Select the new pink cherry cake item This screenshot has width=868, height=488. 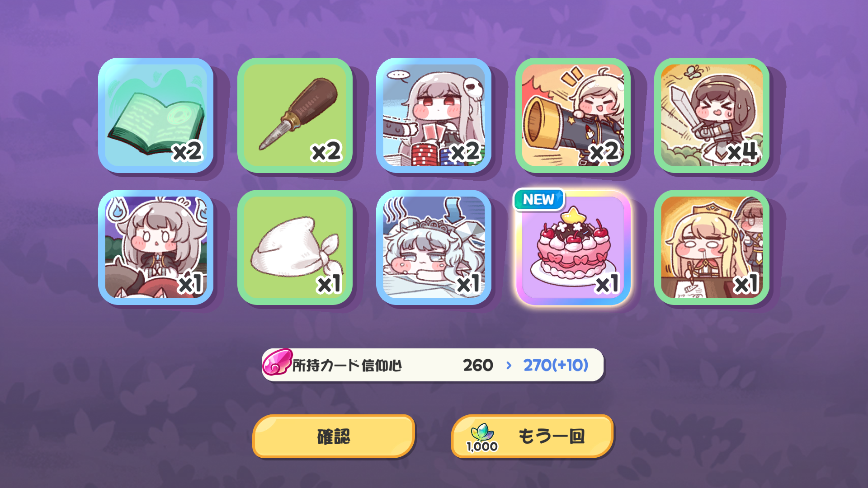click(x=573, y=247)
